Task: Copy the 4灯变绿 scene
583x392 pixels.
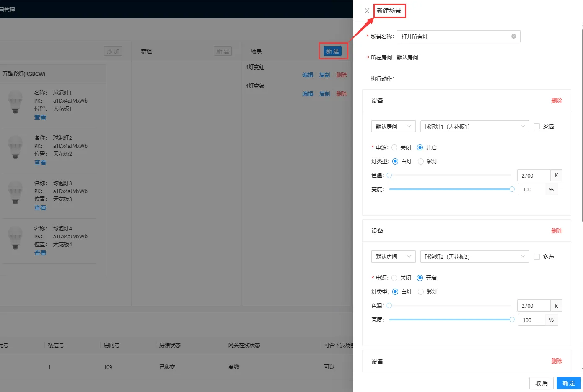Action: click(325, 94)
